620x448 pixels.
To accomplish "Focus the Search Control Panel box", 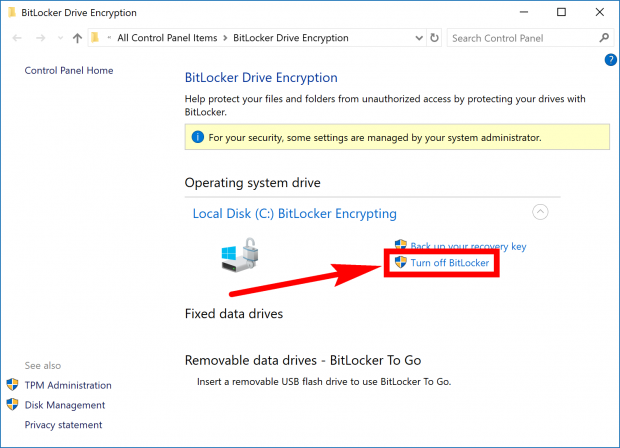I will (520, 38).
